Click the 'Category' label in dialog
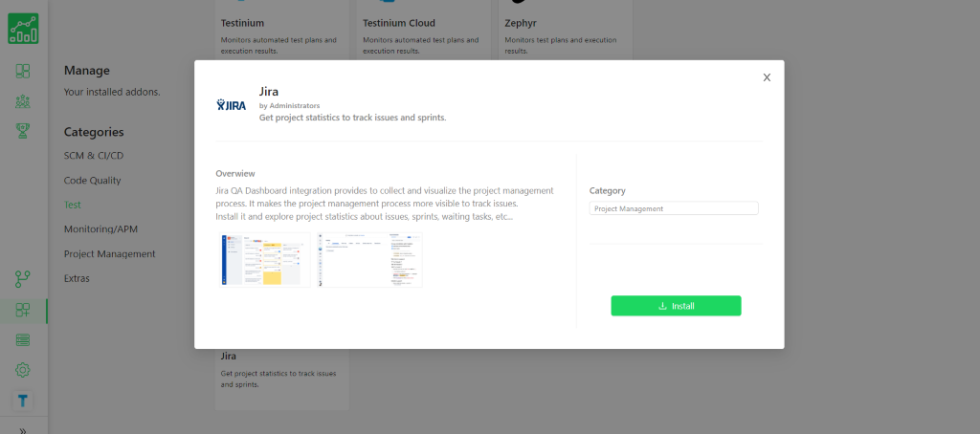The image size is (980, 434). pos(608,191)
